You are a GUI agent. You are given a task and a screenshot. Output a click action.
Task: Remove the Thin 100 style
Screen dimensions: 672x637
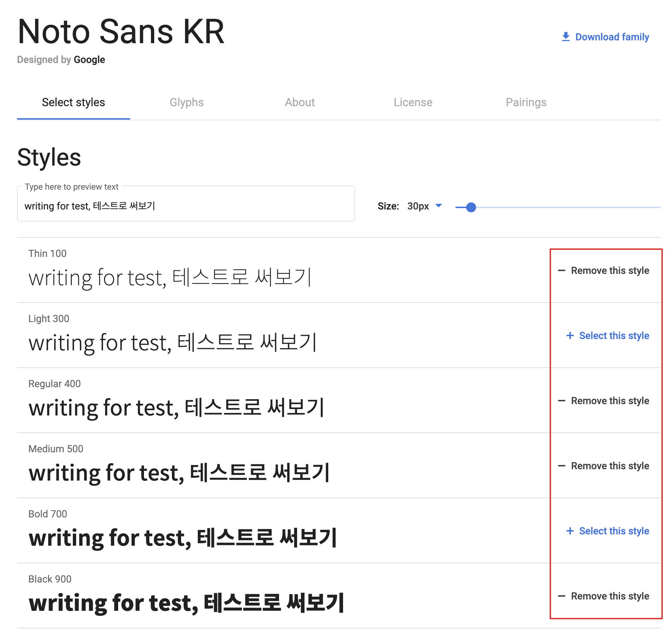[x=604, y=271]
